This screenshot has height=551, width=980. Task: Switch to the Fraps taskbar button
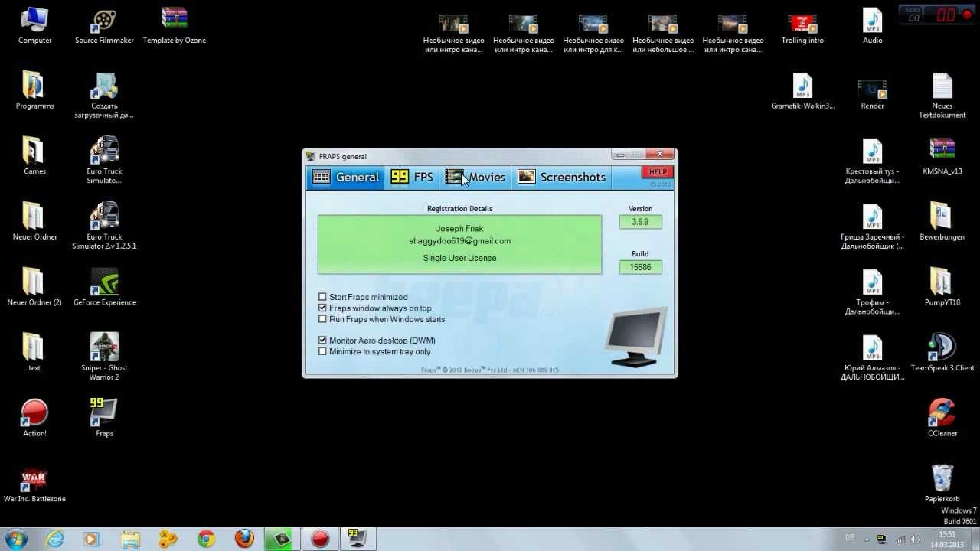(x=357, y=539)
